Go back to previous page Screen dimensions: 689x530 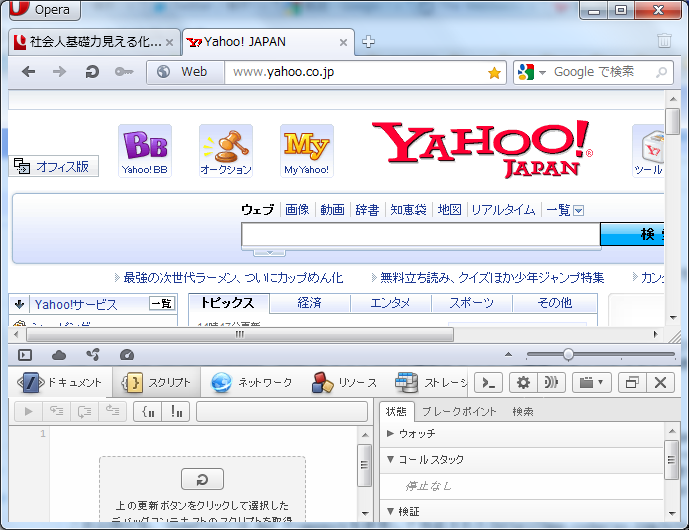(29, 72)
